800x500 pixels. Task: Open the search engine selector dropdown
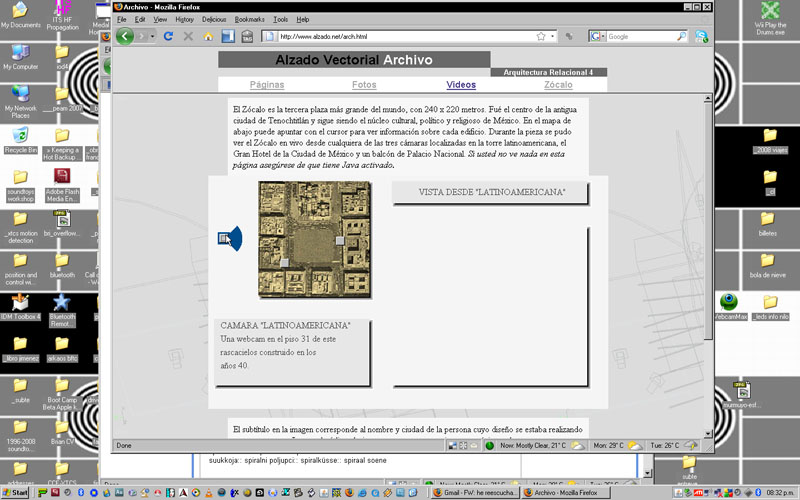pos(602,36)
